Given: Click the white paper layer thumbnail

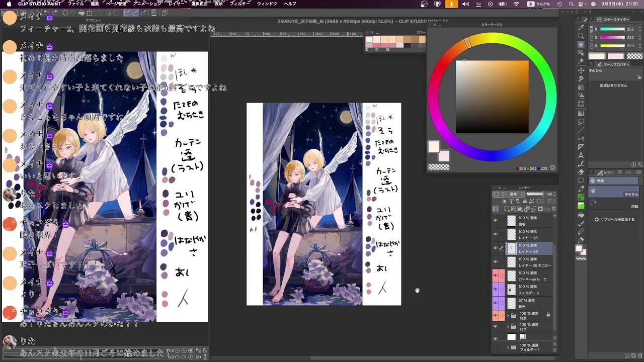Looking at the screenshot, I should point(512,337).
